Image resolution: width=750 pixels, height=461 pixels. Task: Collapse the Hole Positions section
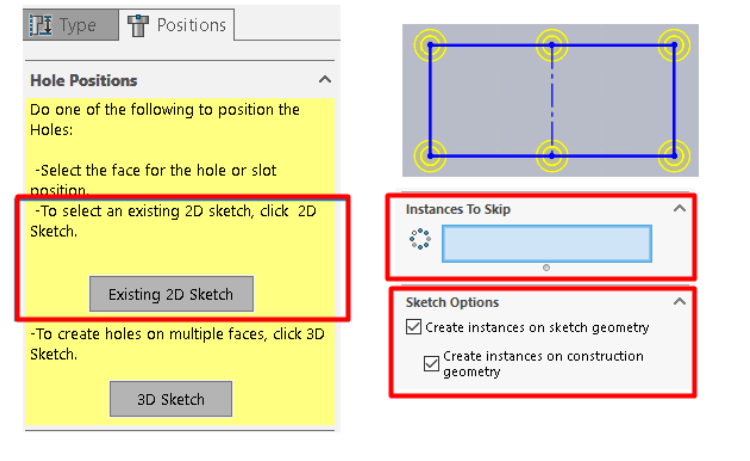(x=324, y=80)
